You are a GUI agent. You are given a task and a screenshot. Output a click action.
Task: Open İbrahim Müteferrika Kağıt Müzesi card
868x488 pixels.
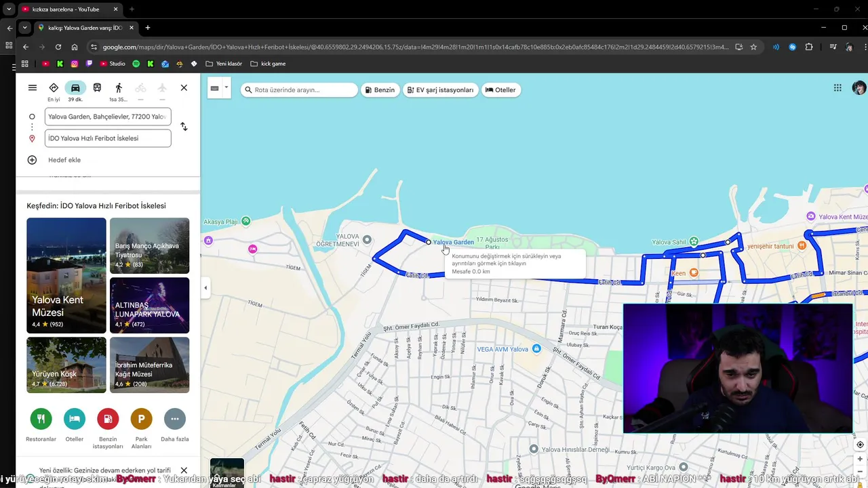click(150, 365)
